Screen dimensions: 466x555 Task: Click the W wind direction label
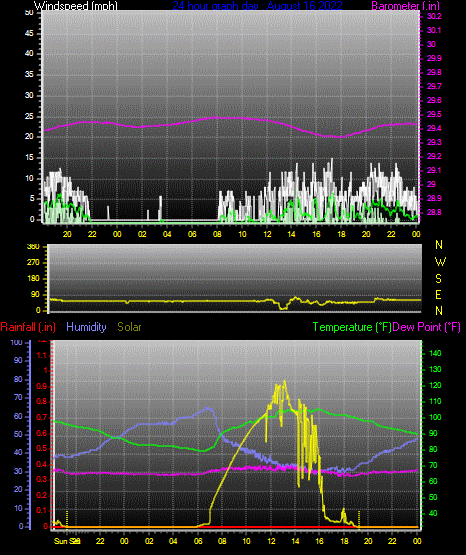(439, 262)
